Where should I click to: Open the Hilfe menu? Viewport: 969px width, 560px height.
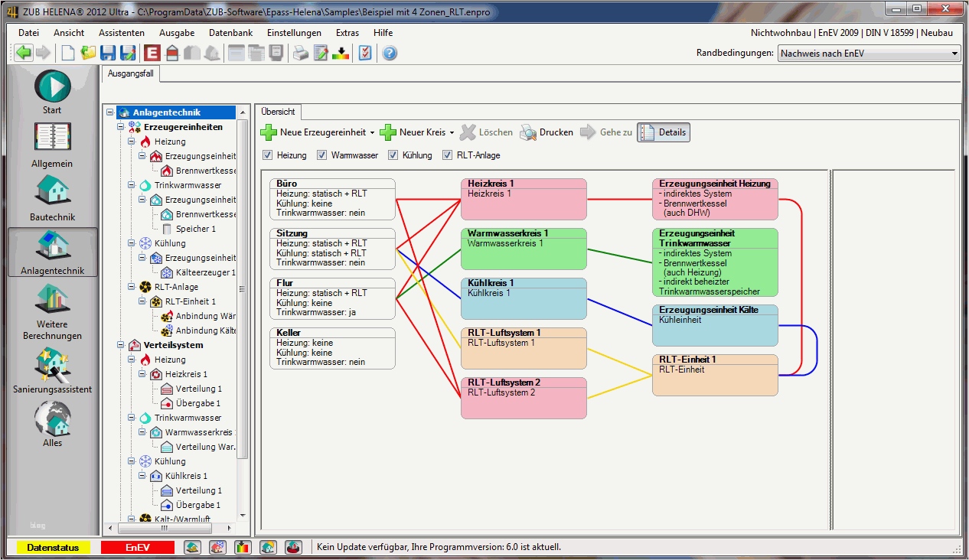tap(383, 33)
